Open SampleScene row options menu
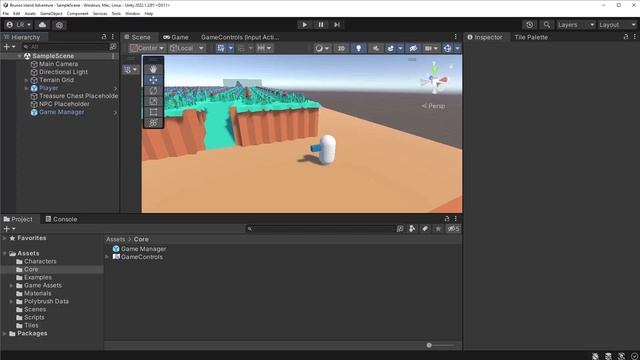The height and width of the screenshot is (360, 640). point(113,56)
